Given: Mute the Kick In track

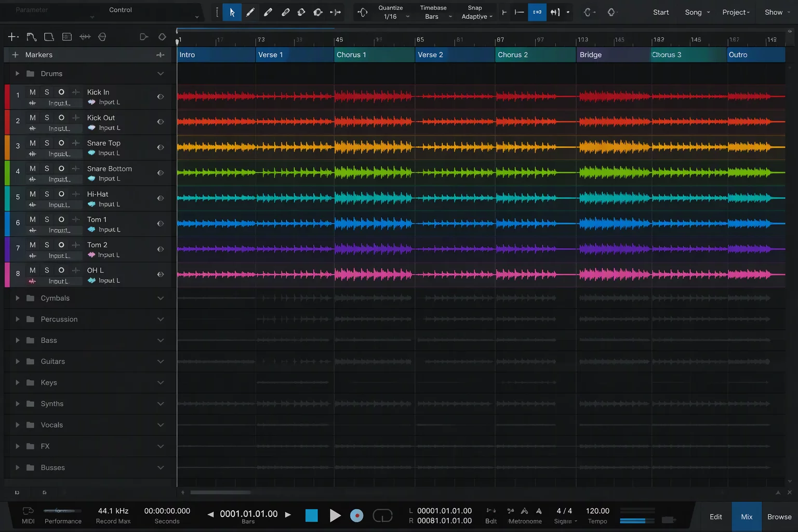Looking at the screenshot, I should pyautogui.click(x=33, y=92).
